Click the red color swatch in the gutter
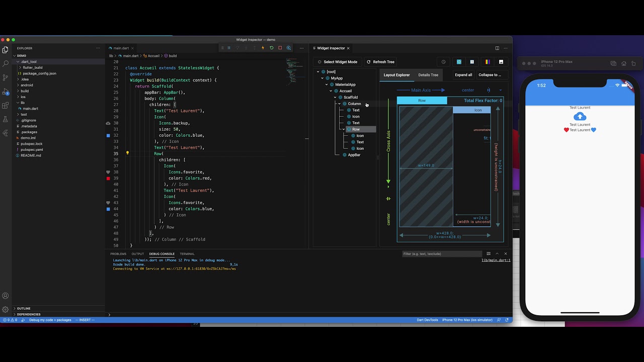Image resolution: width=644 pixels, height=362 pixels. coord(108,178)
